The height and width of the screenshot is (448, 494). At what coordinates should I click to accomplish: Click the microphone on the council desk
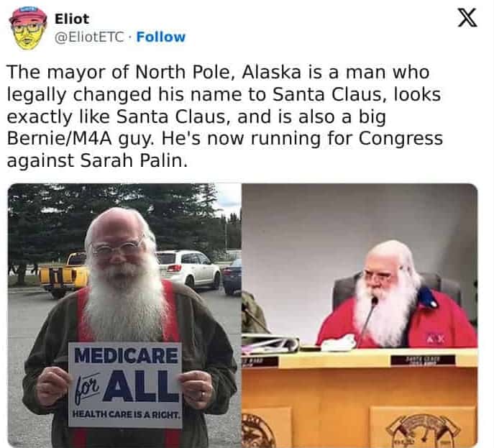(x=369, y=318)
